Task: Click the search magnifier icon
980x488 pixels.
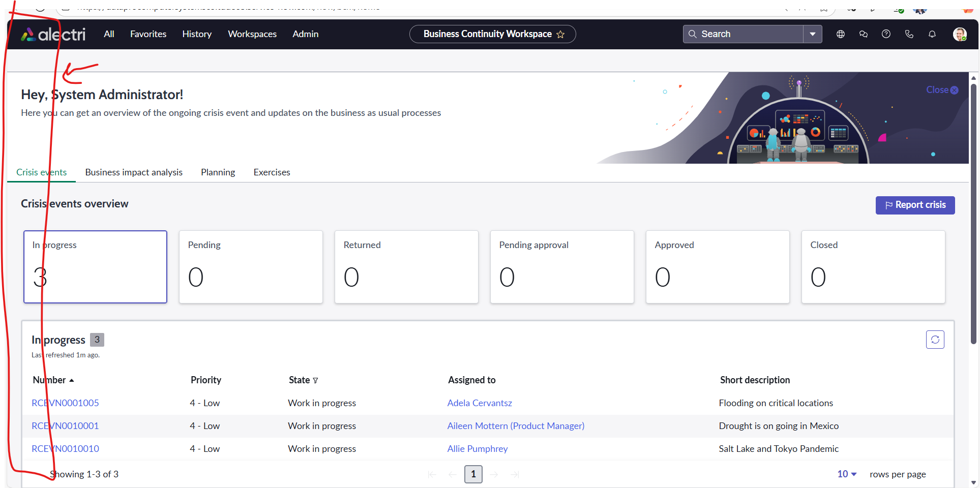Action: 692,34
